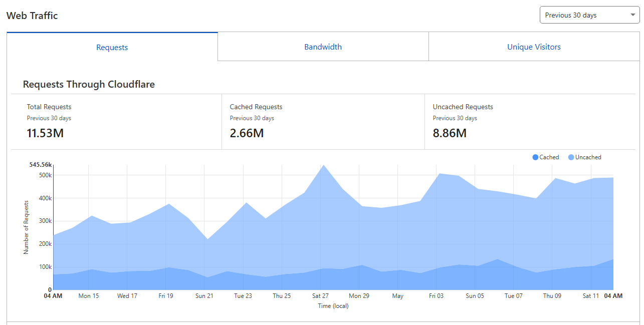Screen dimensions: 644x325
Task: Click the Sat 27 peak on chart
Action: (x=323, y=165)
